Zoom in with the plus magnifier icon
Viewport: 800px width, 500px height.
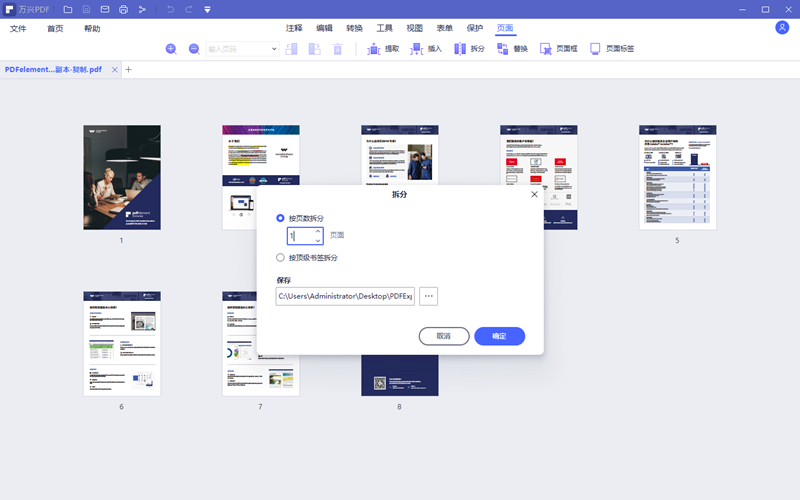171,48
